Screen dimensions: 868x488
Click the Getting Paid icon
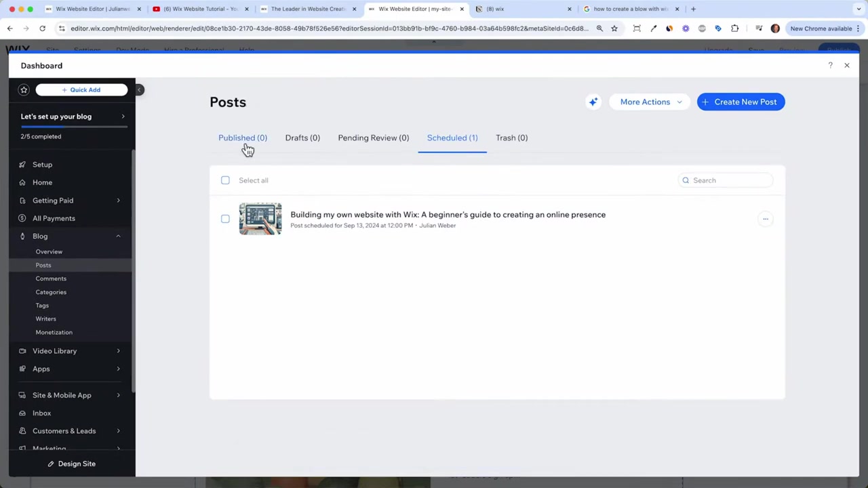[22, 201]
